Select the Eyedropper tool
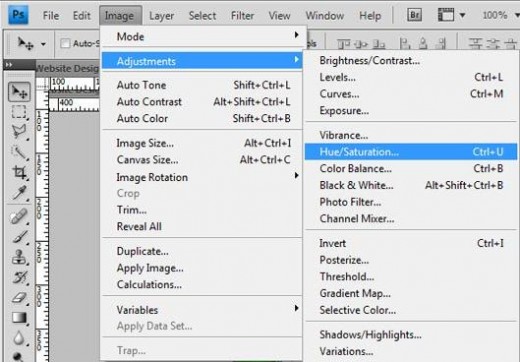This screenshot has height=362, width=520. [x=19, y=193]
